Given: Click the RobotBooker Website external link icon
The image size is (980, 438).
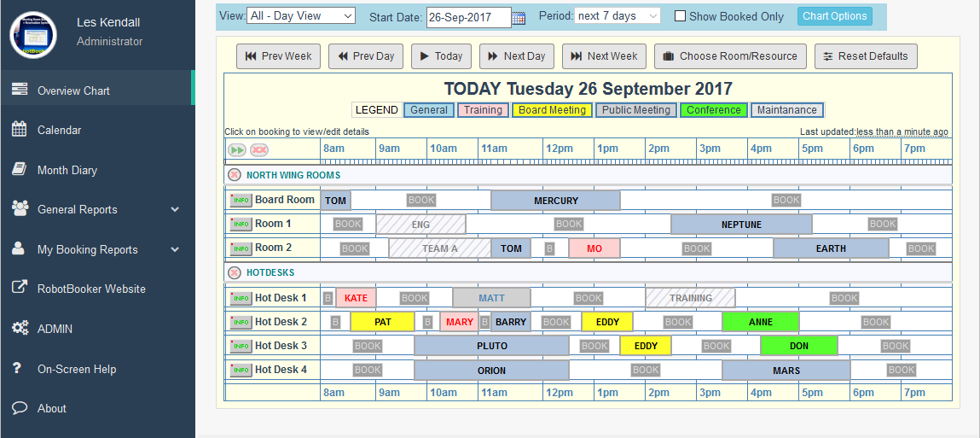Looking at the screenshot, I should coord(20,288).
